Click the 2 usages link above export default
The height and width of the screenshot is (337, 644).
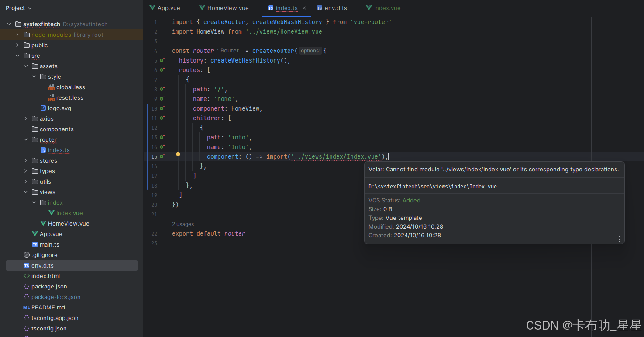[x=183, y=224]
